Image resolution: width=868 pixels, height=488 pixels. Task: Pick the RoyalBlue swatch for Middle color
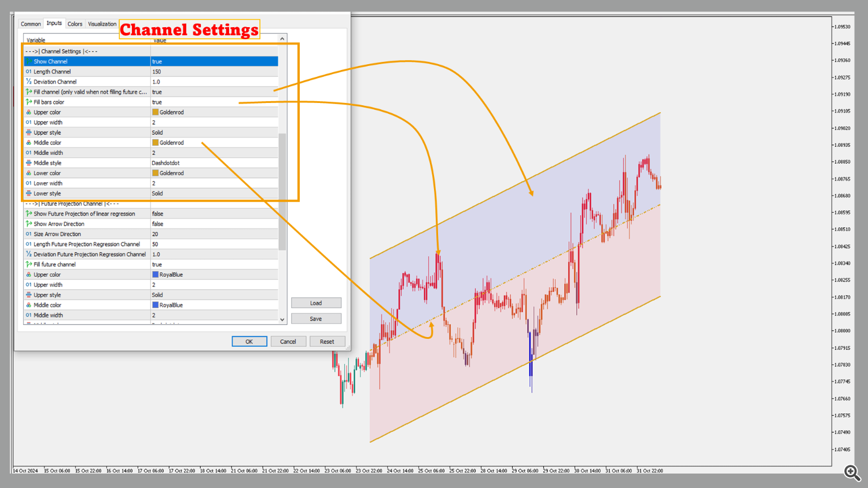[155, 305]
